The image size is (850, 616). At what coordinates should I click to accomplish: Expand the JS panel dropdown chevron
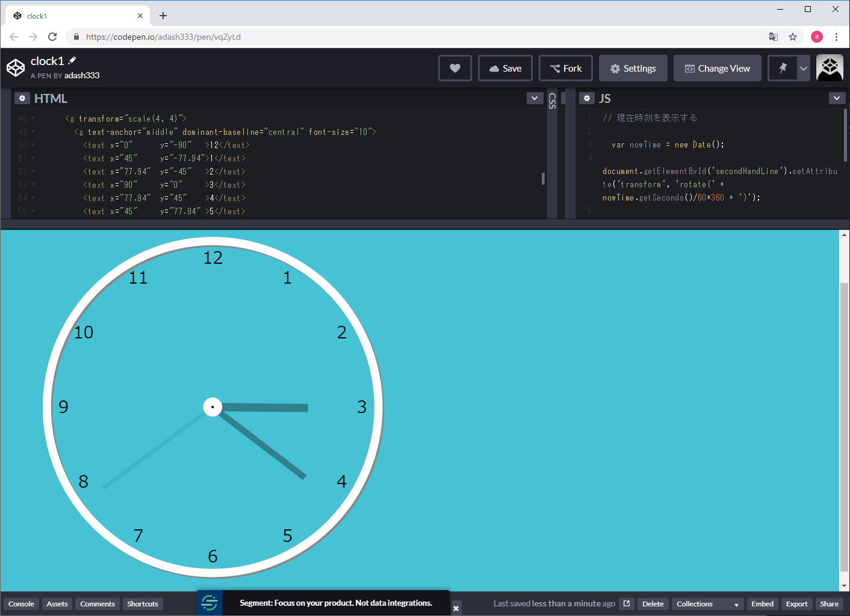tap(837, 98)
